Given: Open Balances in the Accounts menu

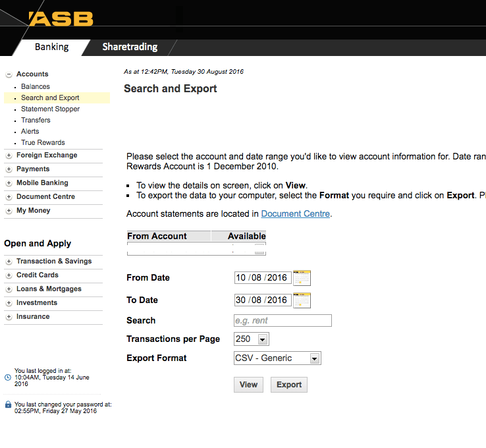Looking at the screenshot, I should click(36, 86).
